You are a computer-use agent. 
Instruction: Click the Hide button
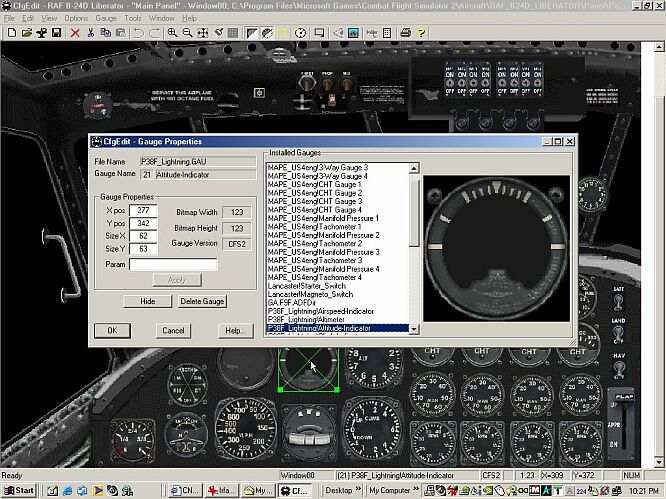[147, 301]
